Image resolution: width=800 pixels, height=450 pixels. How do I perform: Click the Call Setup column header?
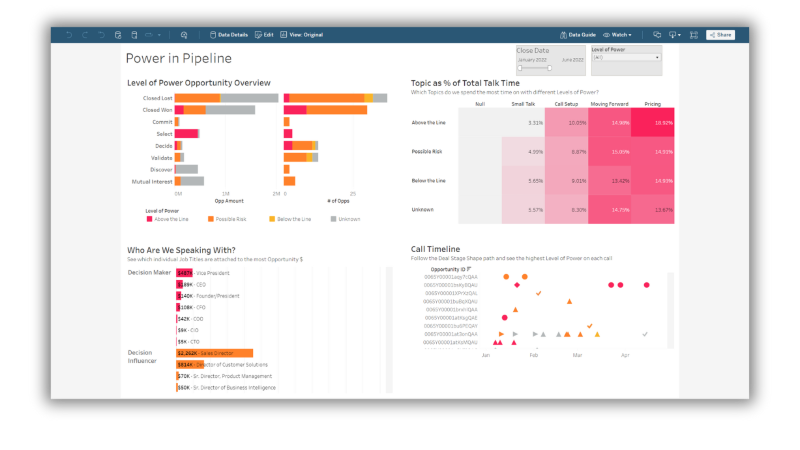[x=566, y=104]
